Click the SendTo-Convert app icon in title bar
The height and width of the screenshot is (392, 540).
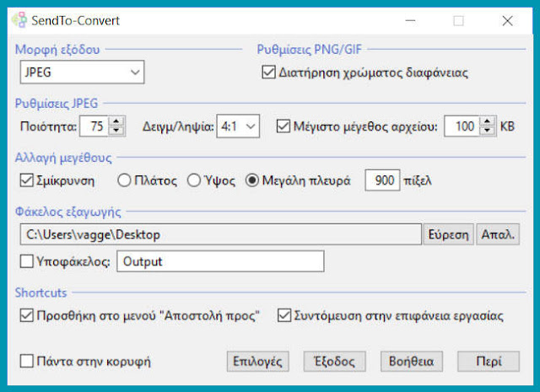point(19,20)
